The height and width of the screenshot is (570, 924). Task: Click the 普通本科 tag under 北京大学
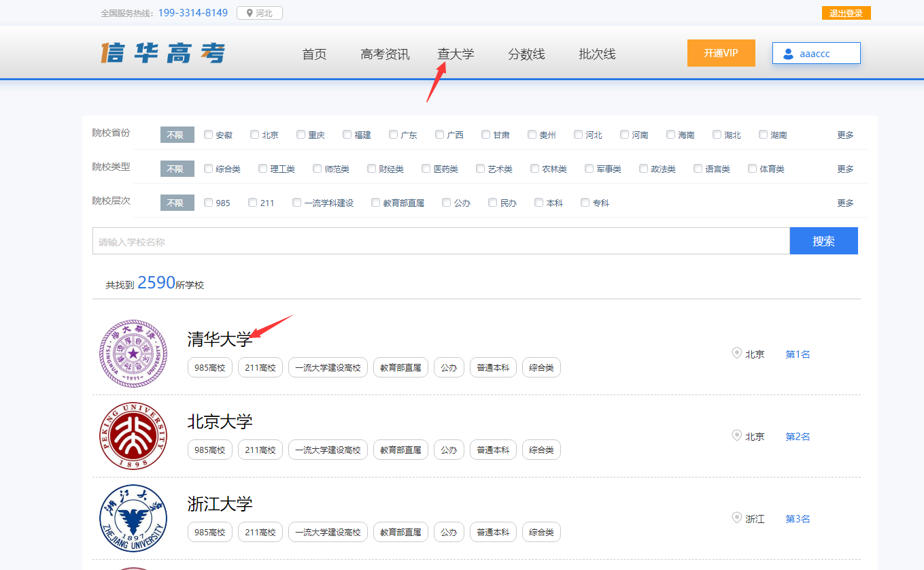coord(493,450)
